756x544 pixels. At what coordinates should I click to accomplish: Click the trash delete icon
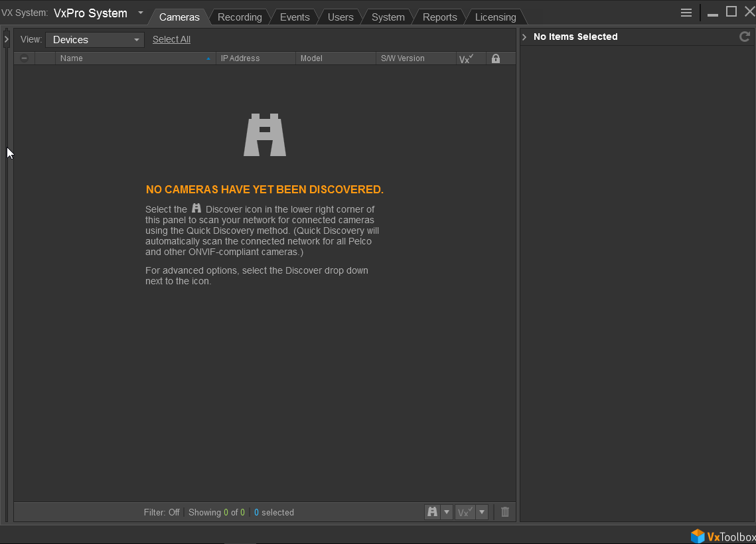pos(505,512)
